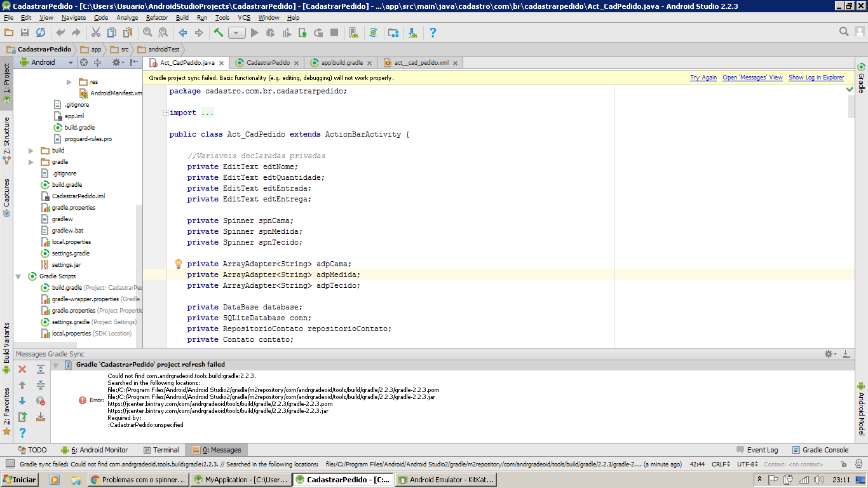Open the Refactor menu

point(157,18)
